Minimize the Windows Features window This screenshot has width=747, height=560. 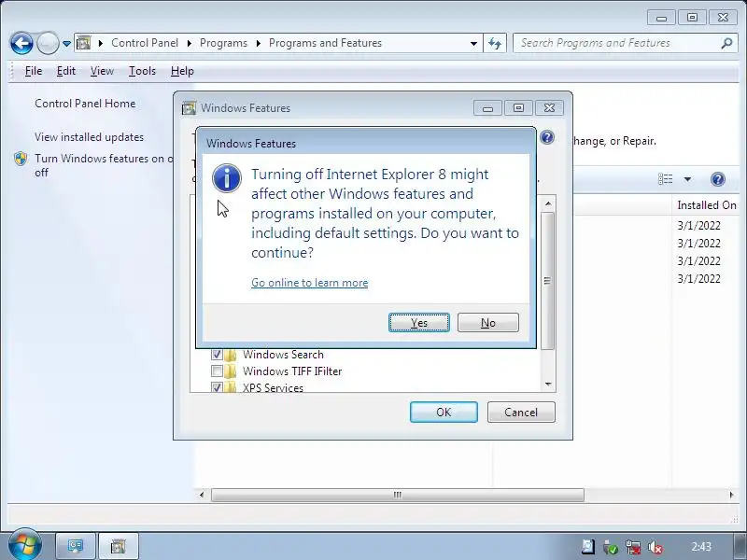pos(487,108)
